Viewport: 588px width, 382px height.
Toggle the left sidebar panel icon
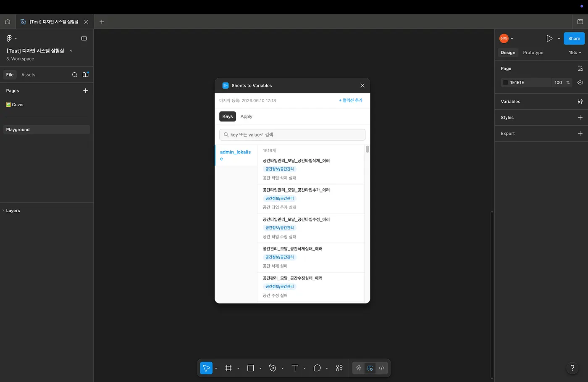84,39
